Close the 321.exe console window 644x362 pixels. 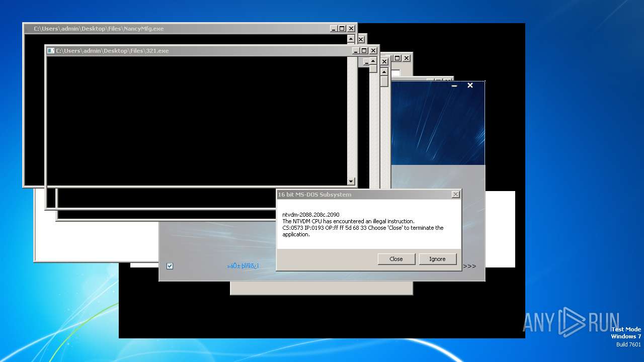[x=373, y=51]
